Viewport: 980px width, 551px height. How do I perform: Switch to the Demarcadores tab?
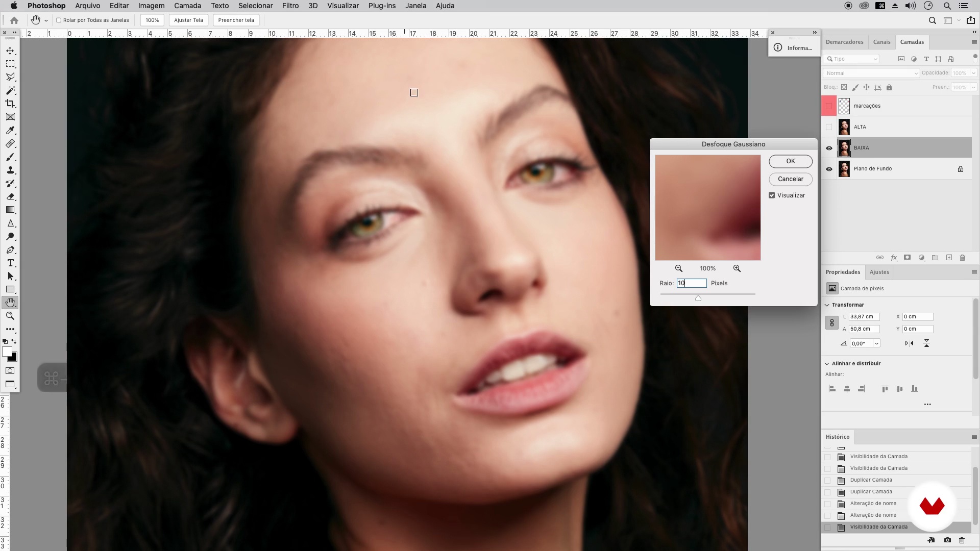click(x=844, y=42)
